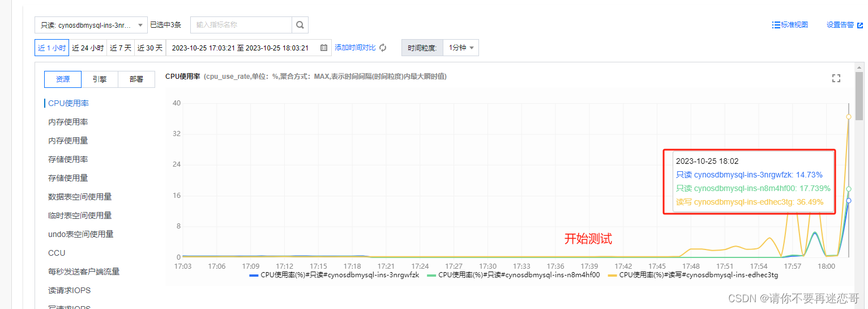Click the 添加时间对比 link
The image size is (868, 309).
coord(355,48)
